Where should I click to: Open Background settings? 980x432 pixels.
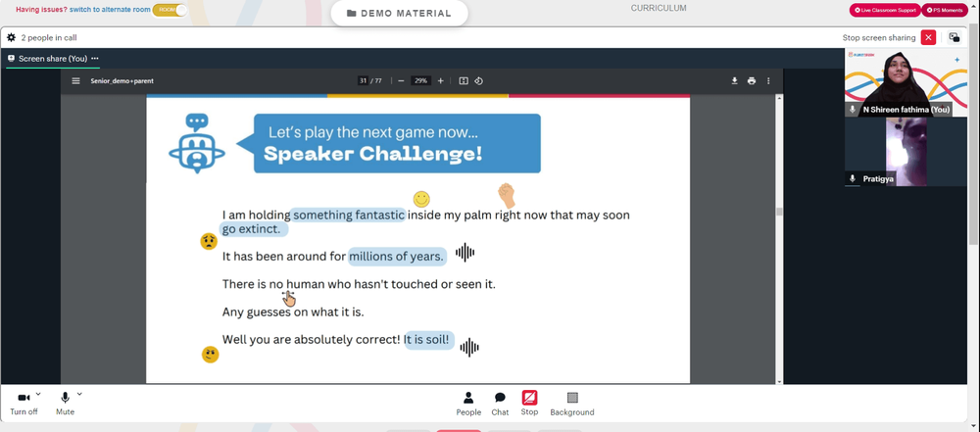click(572, 404)
